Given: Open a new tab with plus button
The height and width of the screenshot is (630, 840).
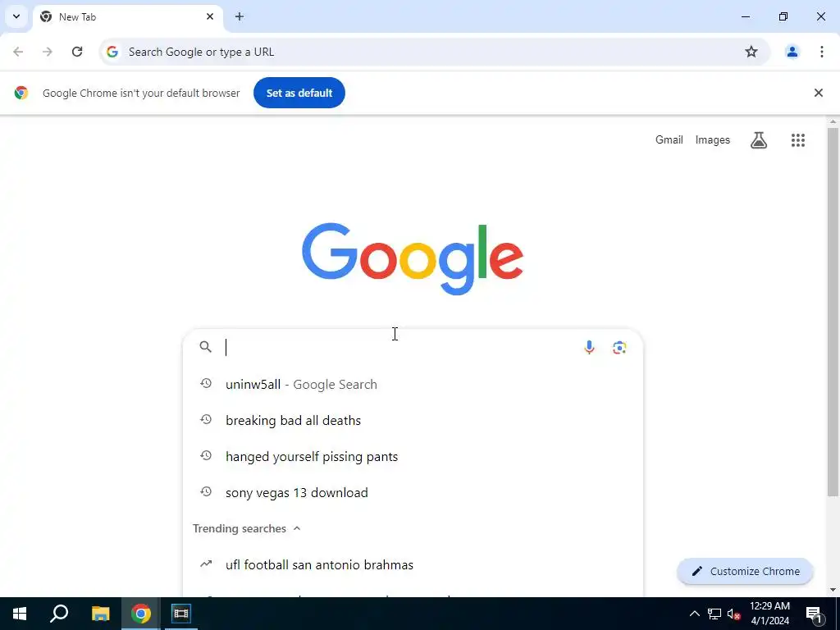Looking at the screenshot, I should [x=240, y=16].
